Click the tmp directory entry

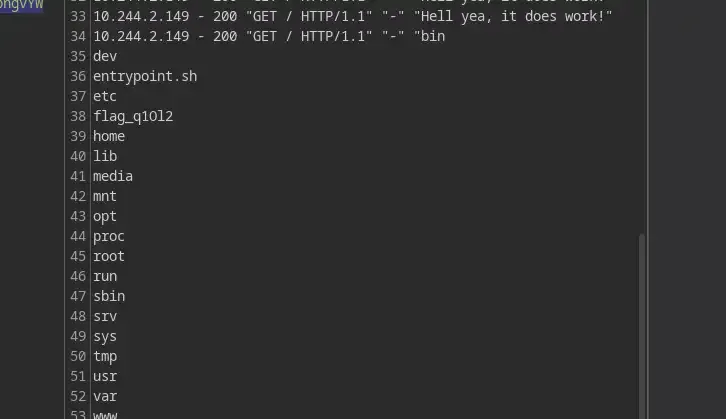click(x=105, y=356)
